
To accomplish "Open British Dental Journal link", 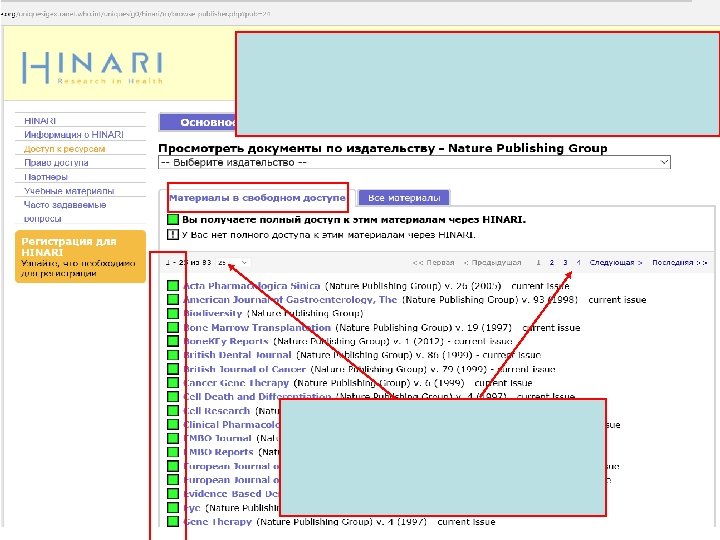I will pos(237,355).
